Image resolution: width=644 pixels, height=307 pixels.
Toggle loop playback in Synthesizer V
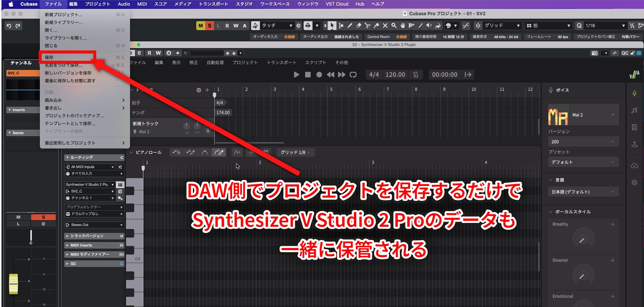coord(353,75)
